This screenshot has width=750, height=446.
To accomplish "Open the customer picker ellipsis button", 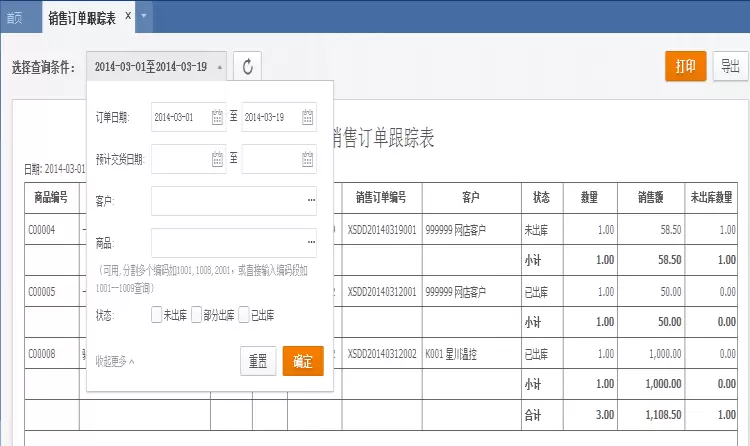I will (x=311, y=200).
